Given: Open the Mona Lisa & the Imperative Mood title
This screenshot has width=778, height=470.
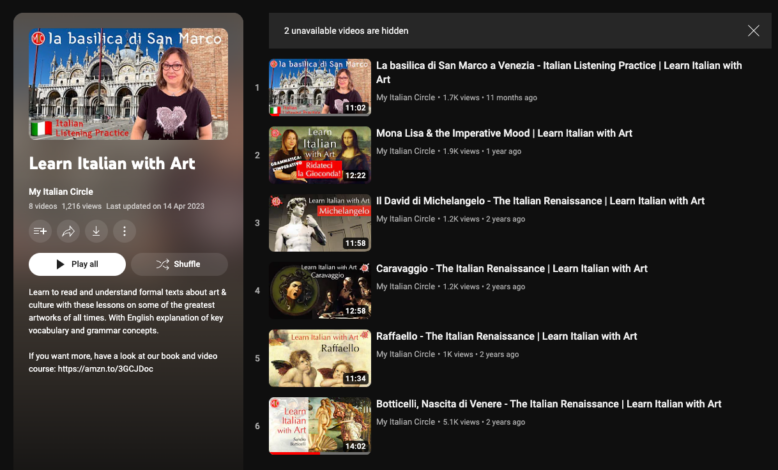Looking at the screenshot, I should 504,133.
